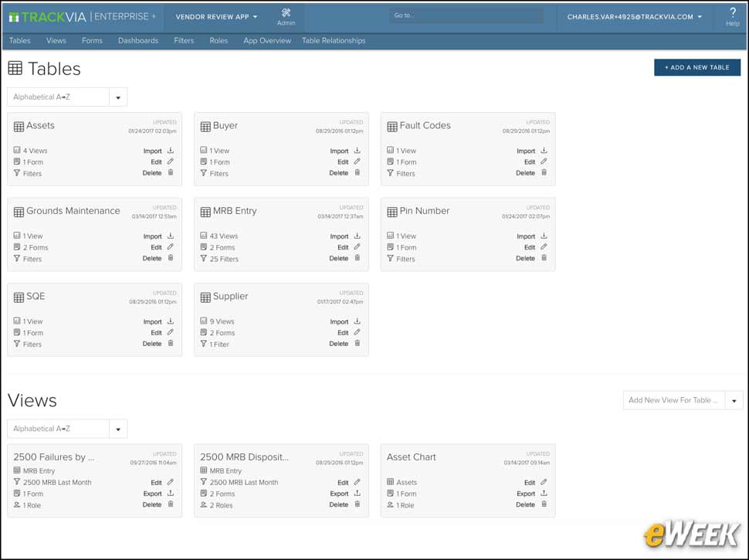
Task: Click the trash icon on SQE card
Action: (171, 344)
